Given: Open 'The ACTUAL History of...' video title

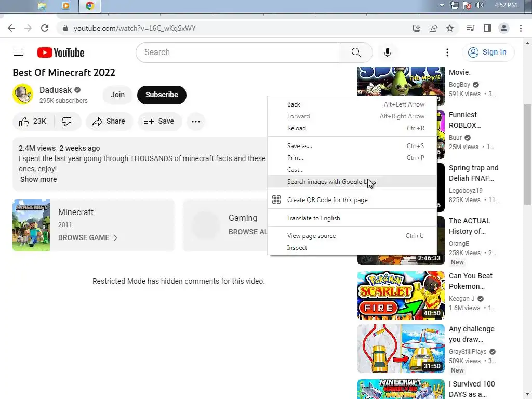Looking at the screenshot, I should tap(470, 226).
